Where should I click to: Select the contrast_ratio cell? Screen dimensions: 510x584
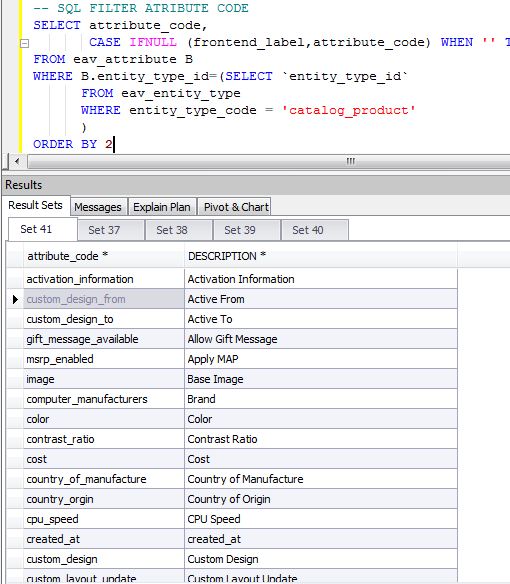pyautogui.click(x=104, y=439)
